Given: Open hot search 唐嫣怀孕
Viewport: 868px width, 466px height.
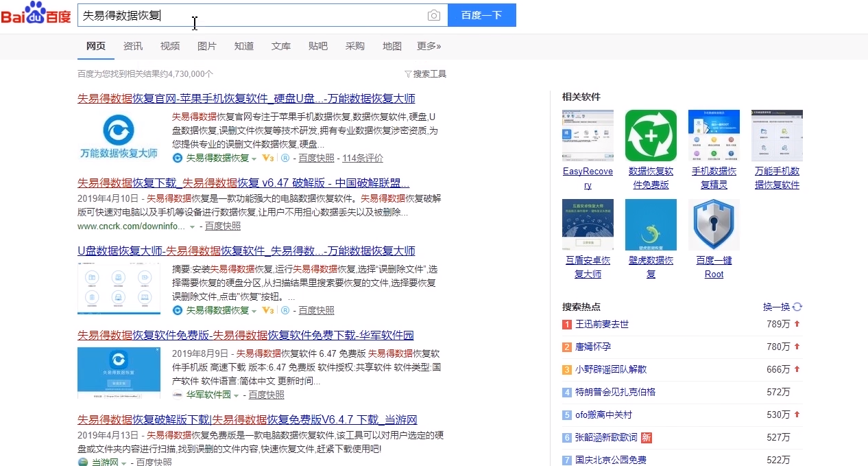Looking at the screenshot, I should pos(593,347).
